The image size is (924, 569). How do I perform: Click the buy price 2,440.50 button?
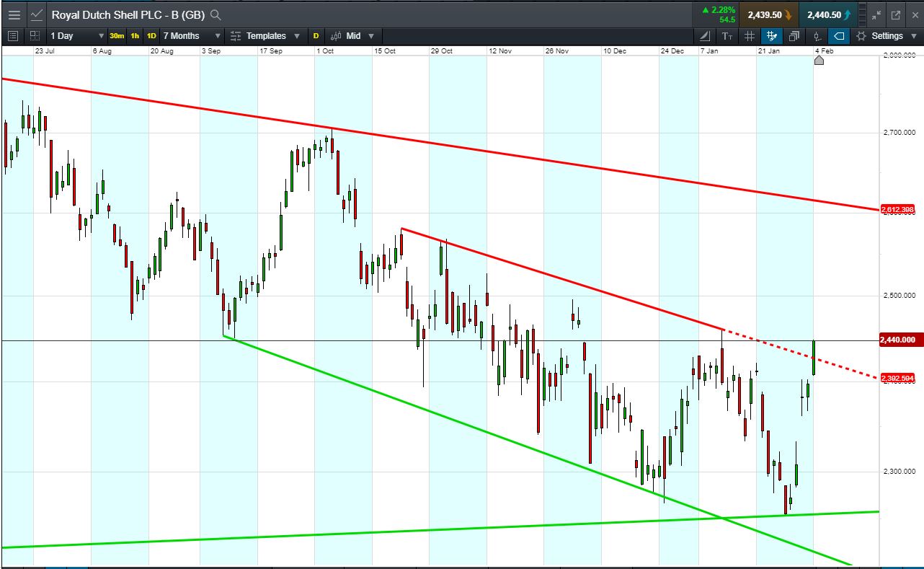pyautogui.click(x=830, y=14)
